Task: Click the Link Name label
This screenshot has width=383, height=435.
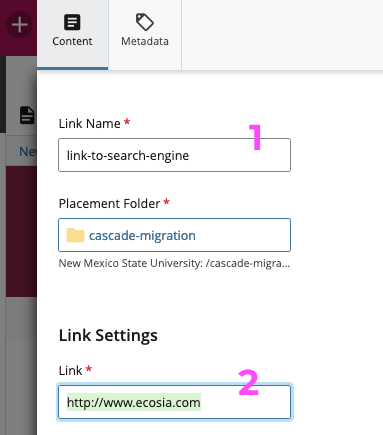Action: [x=90, y=124]
